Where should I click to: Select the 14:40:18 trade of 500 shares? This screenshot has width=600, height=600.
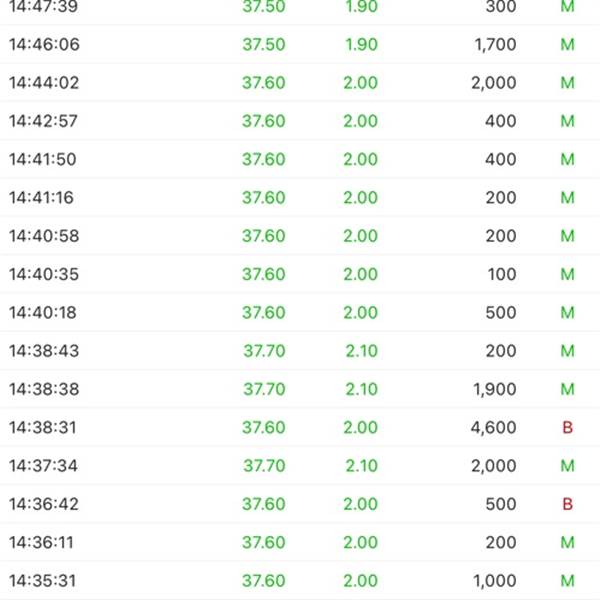300,312
